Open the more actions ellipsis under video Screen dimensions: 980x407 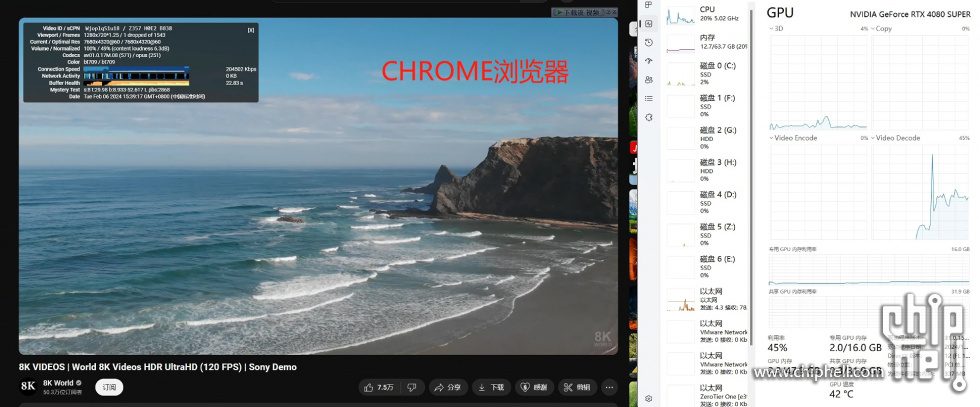coord(610,388)
